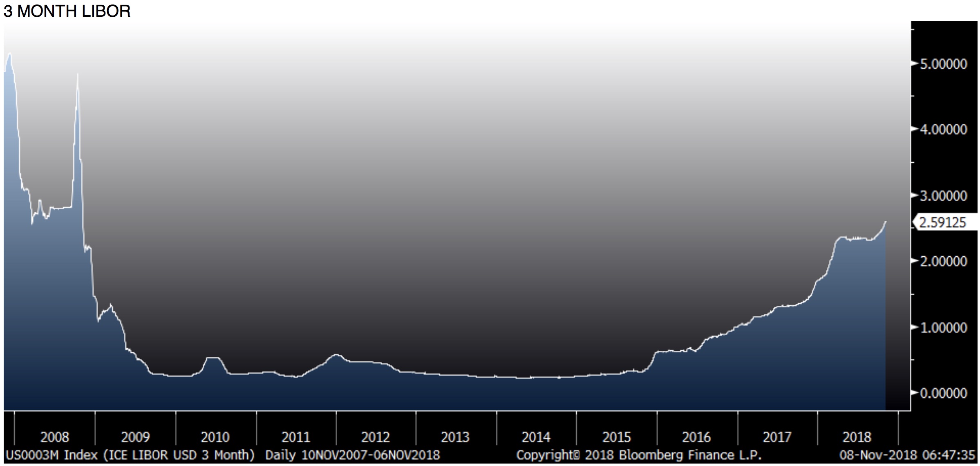
Task: Click the 2.59125 current value label
Action: pos(942,223)
